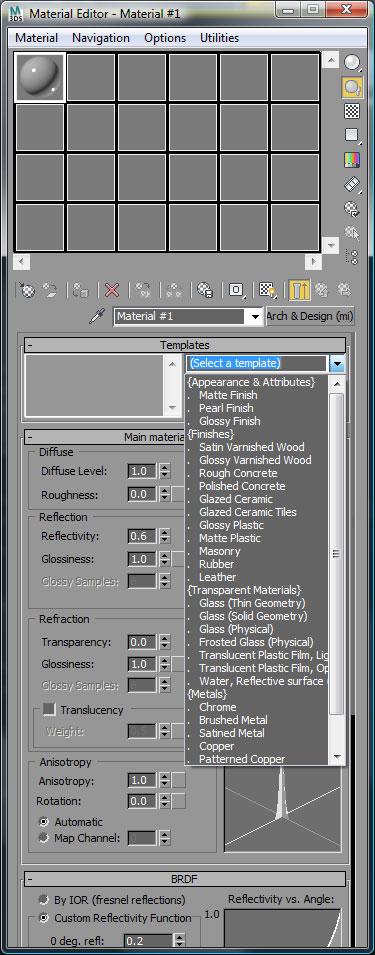Close the Select a template dropdown arrow
375x955 pixels.
click(x=337, y=364)
